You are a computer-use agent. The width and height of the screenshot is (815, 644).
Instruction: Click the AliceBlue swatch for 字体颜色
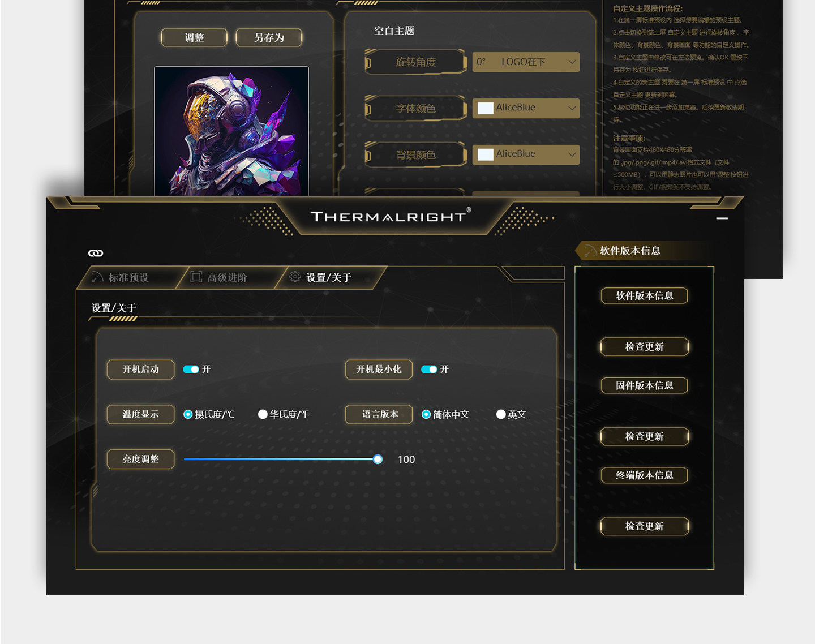point(486,108)
